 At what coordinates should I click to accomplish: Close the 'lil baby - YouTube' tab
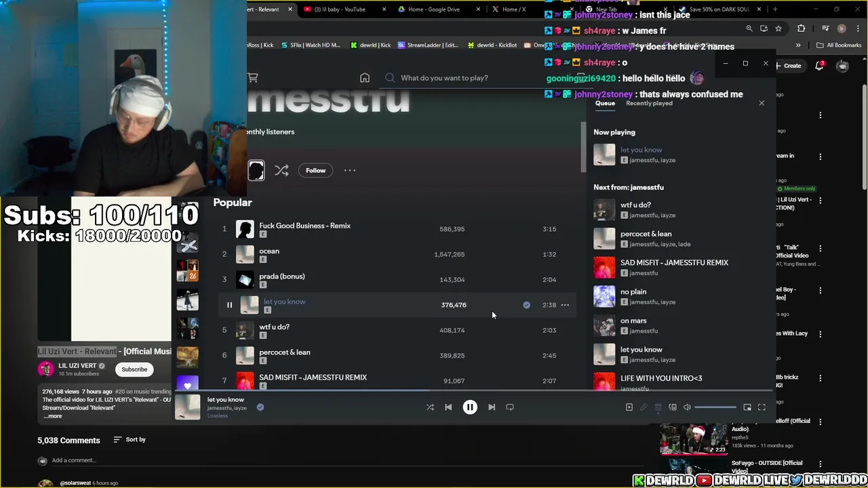click(384, 9)
